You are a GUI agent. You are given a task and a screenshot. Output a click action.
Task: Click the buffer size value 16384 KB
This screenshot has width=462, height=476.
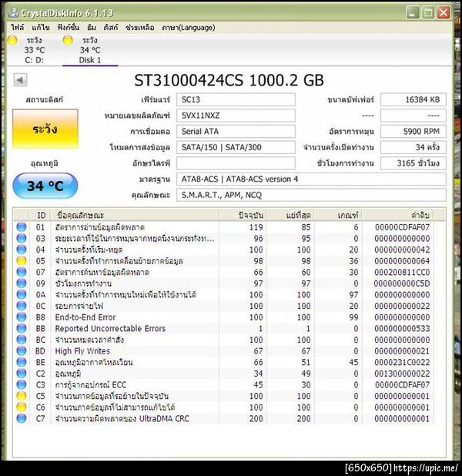(x=413, y=99)
